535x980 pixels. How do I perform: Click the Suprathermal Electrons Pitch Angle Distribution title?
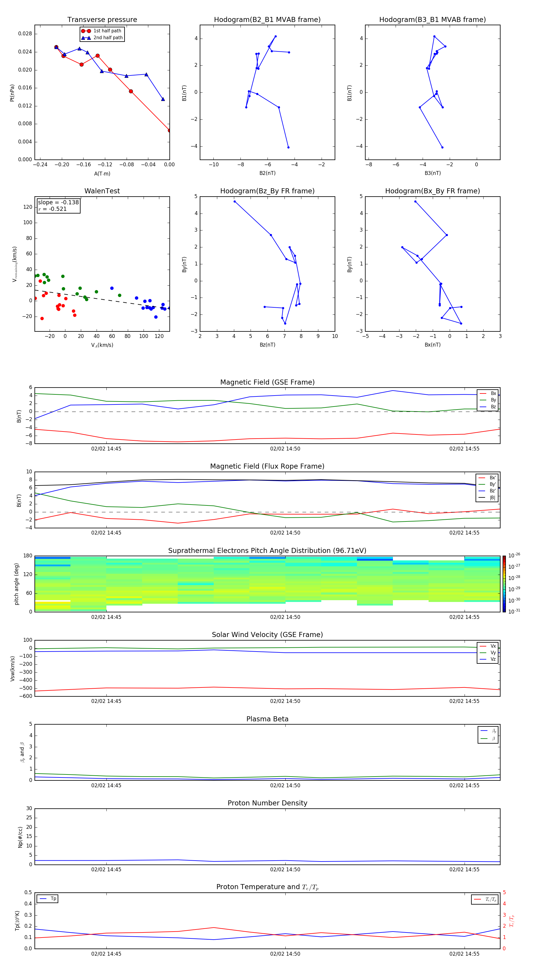(x=267, y=551)
